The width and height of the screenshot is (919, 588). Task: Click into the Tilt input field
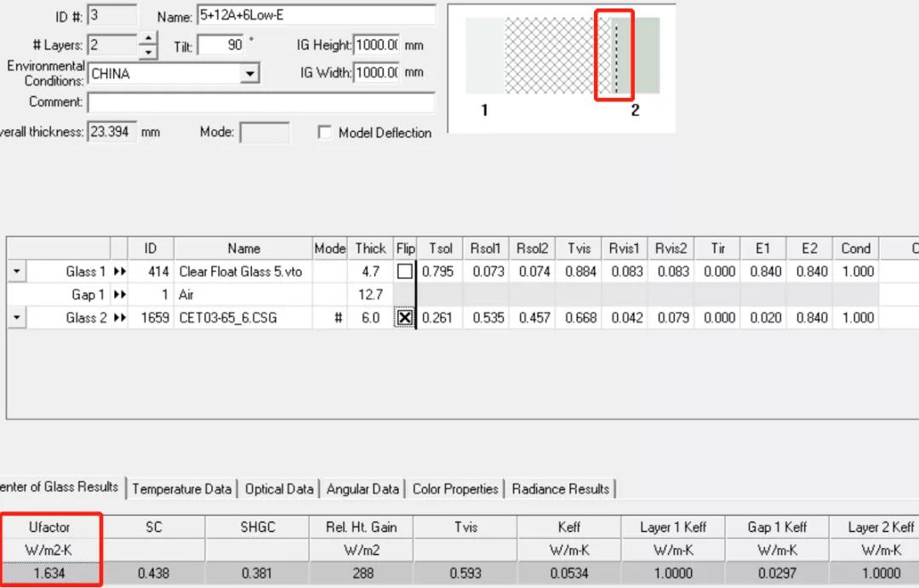coord(221,45)
